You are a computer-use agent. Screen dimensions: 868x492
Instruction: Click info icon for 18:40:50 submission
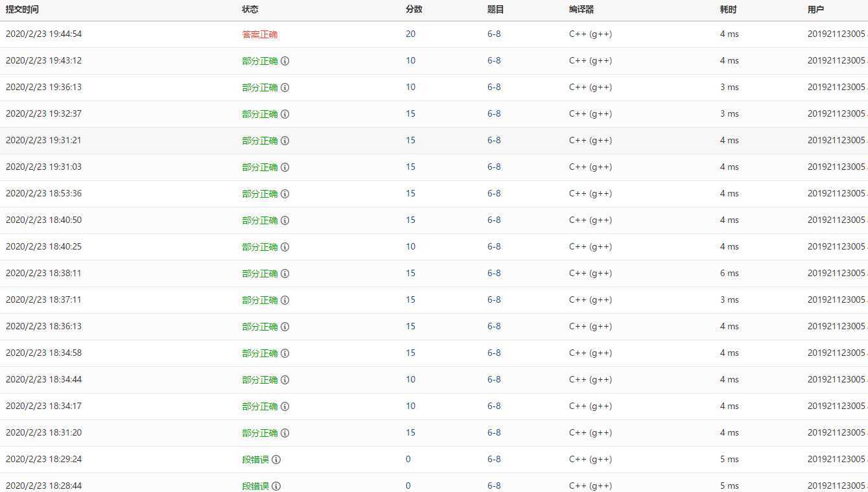coord(285,220)
